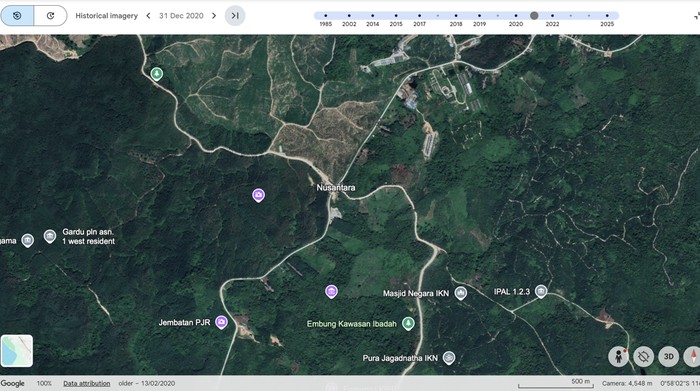Open the Embung Kawasan Ibadah park pin

408,323
